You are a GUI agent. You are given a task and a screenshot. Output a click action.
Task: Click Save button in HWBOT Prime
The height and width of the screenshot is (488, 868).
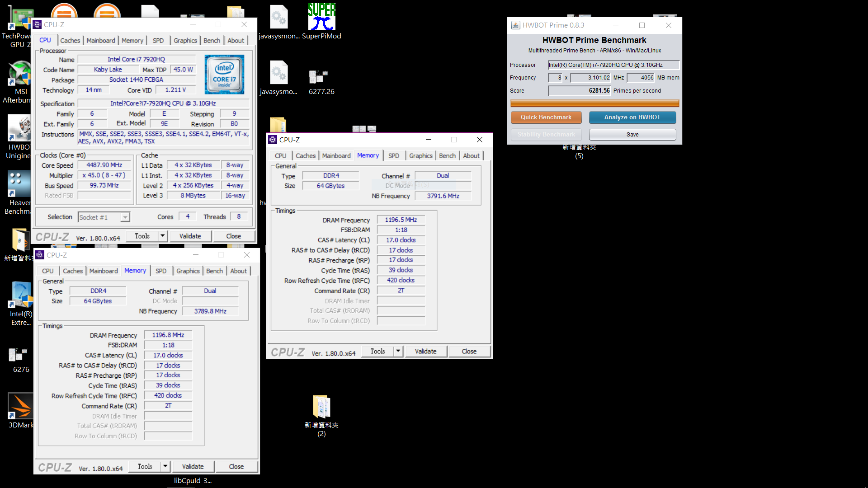(x=632, y=135)
